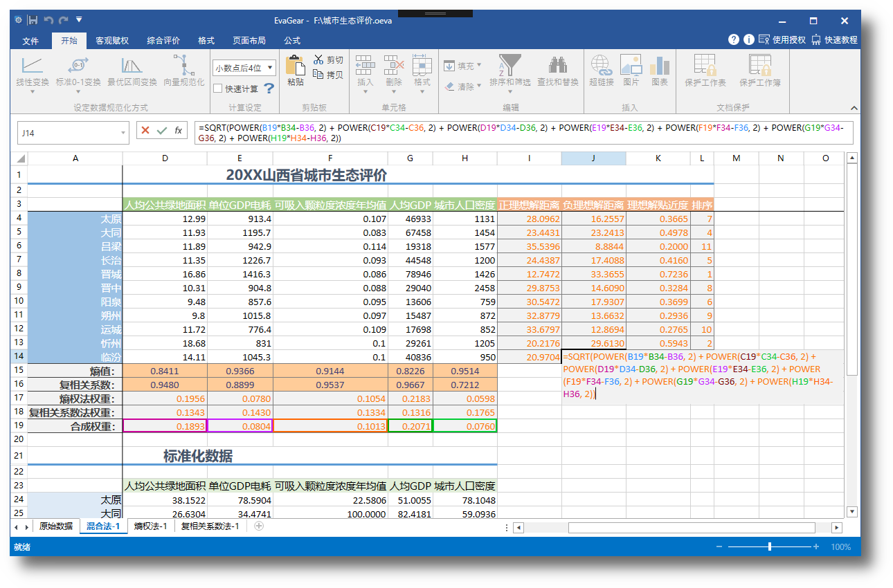Screen dimensions: 893x588
Task: Click the zoom in plus button
Action: [x=816, y=546]
